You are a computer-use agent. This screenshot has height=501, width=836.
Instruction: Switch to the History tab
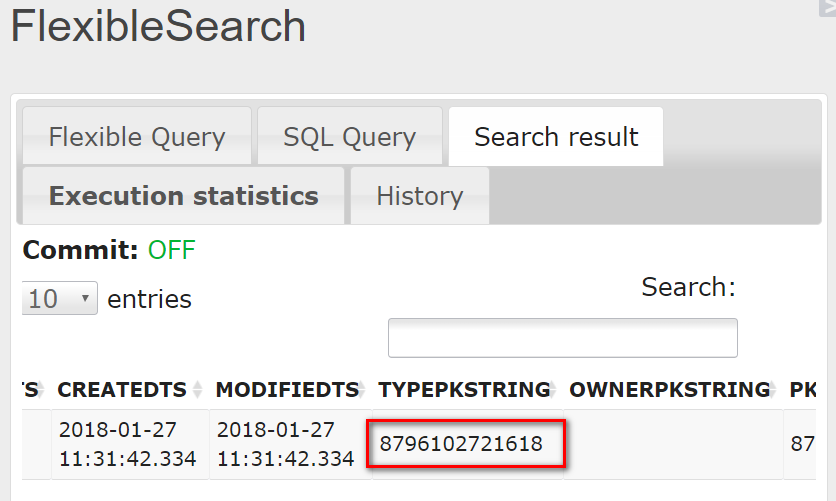420,196
